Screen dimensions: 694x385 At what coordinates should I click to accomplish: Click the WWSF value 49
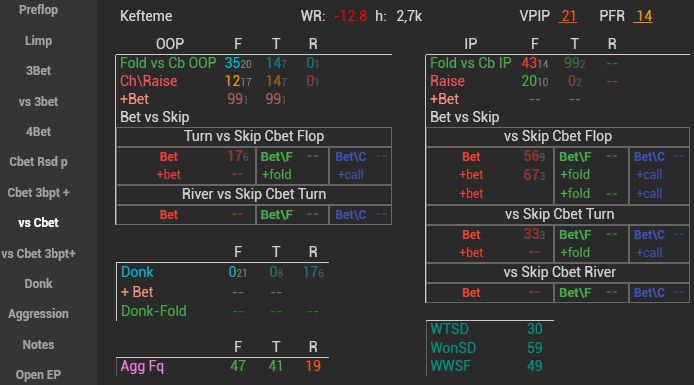point(535,366)
